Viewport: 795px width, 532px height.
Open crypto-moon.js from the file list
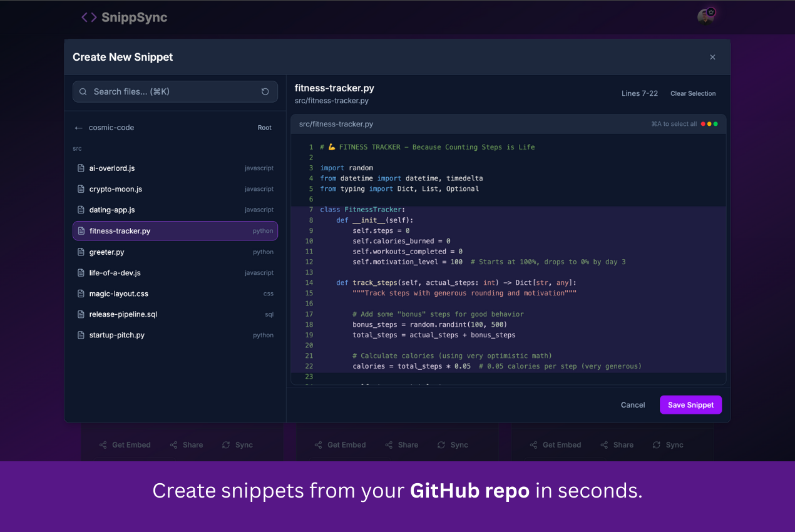116,189
